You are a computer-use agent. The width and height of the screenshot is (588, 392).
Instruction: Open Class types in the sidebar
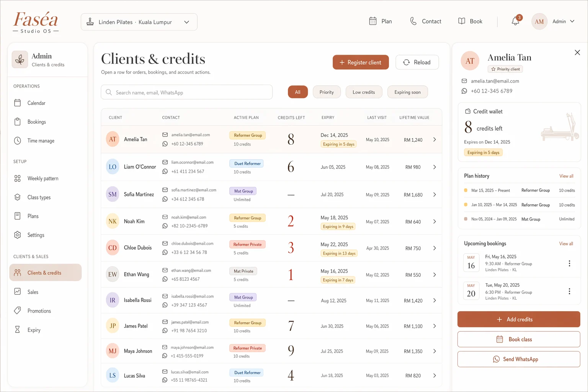46,197
